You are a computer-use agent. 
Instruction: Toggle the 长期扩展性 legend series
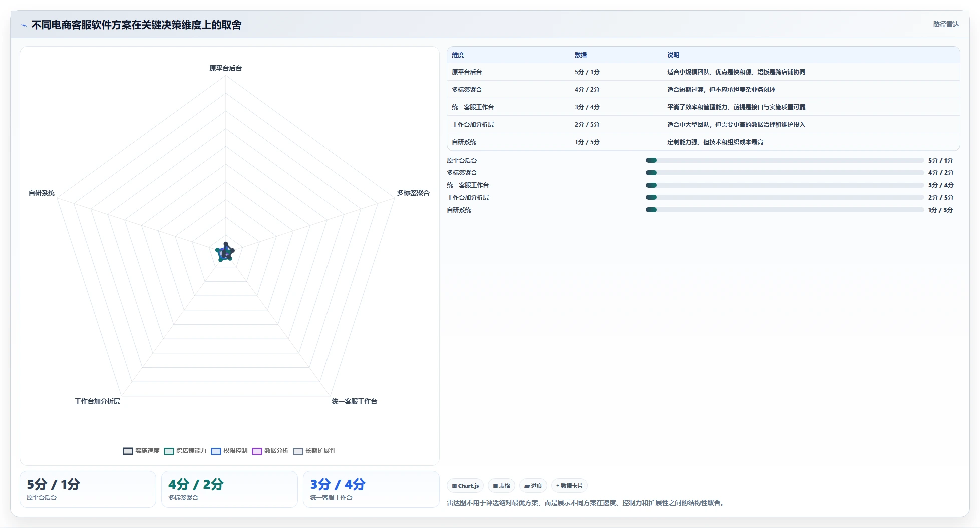pyautogui.click(x=314, y=451)
